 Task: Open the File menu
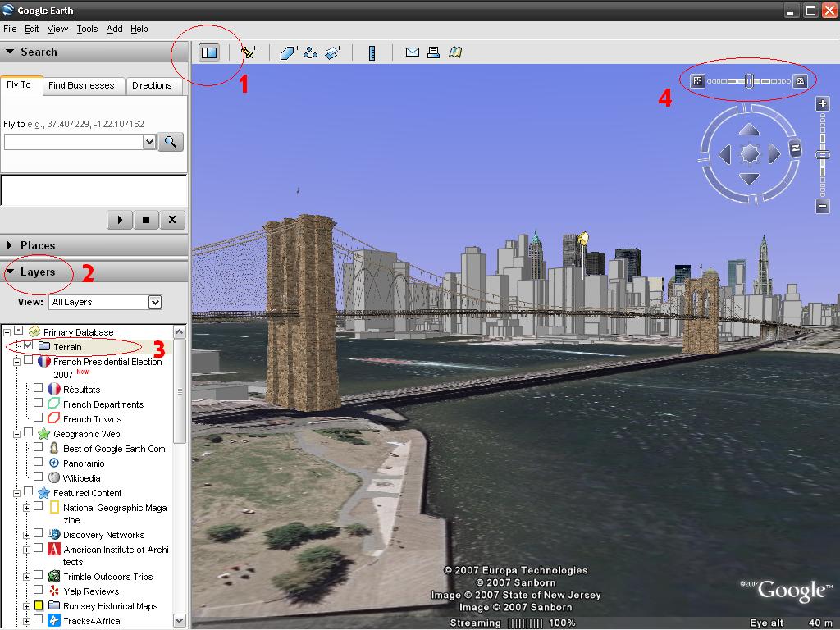[x=10, y=29]
